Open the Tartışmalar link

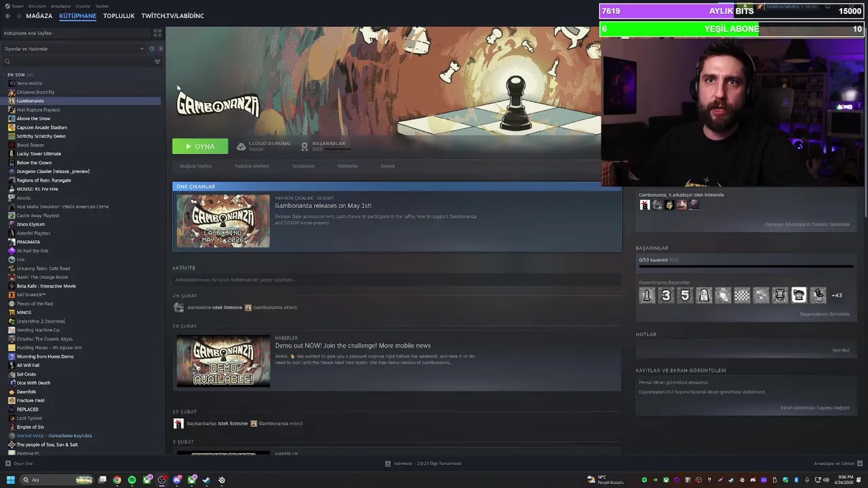point(303,166)
